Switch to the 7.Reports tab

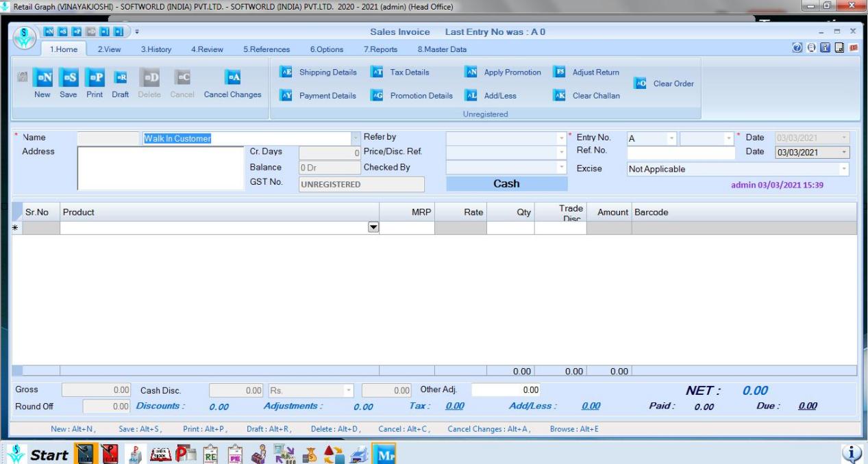click(x=380, y=49)
